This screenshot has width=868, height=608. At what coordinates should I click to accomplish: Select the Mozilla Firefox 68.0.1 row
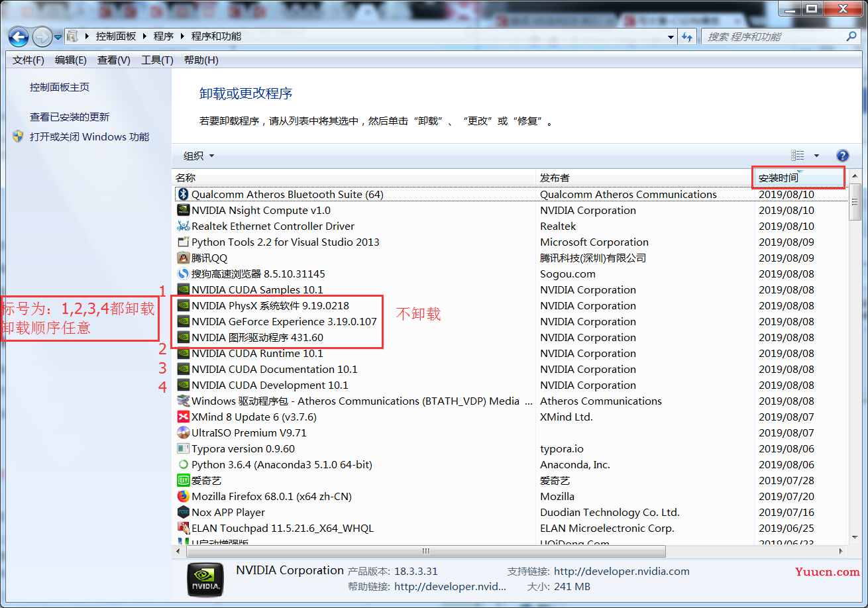tap(510, 497)
